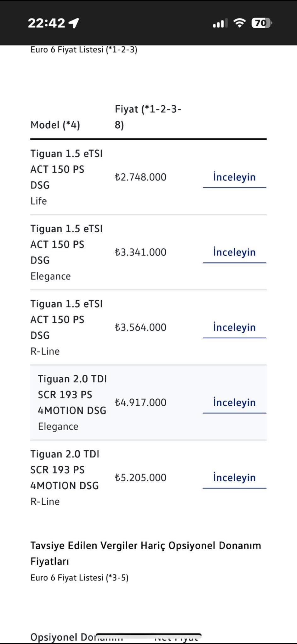Tap the Euro 6 Fiyat Listesi (*3-5) text

coord(79,578)
